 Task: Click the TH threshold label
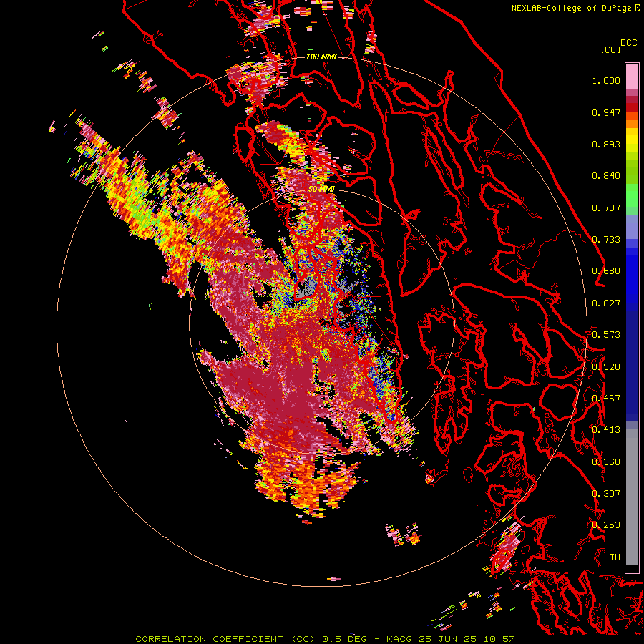[615, 557]
